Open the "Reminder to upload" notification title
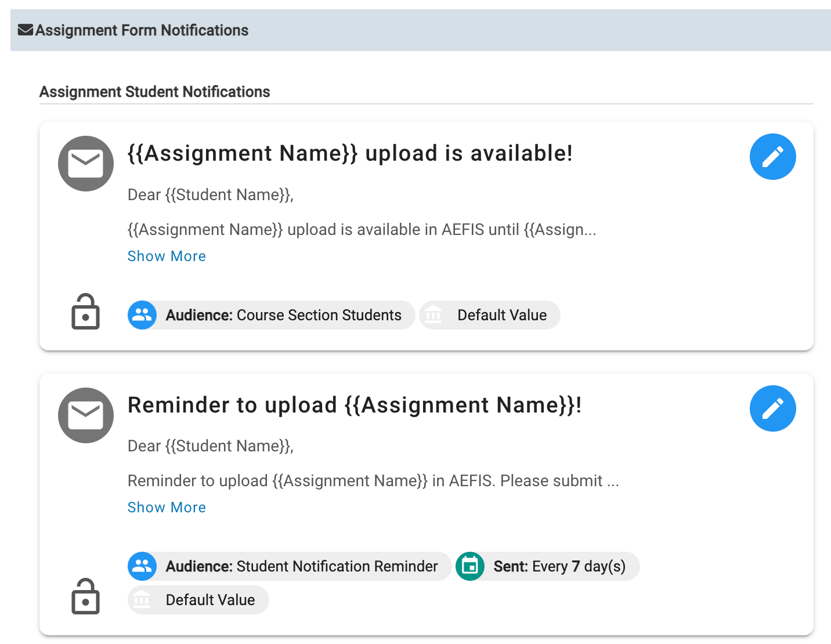 pos(354,405)
